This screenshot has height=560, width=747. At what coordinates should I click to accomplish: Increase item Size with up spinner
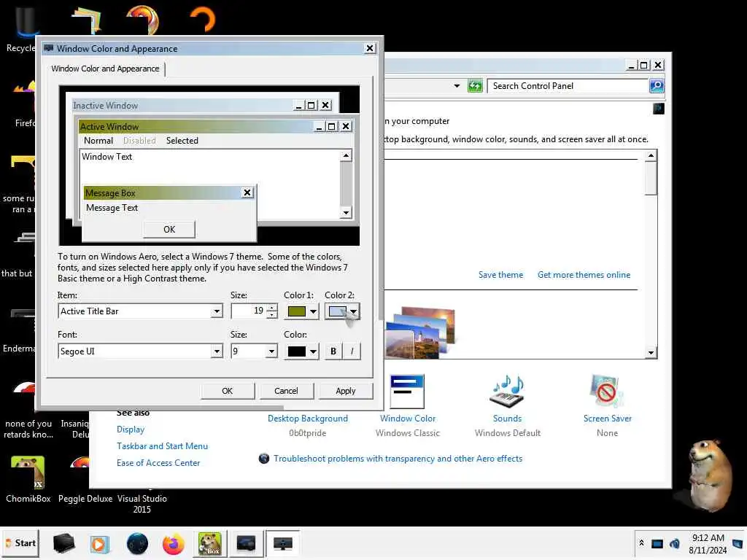point(272,308)
